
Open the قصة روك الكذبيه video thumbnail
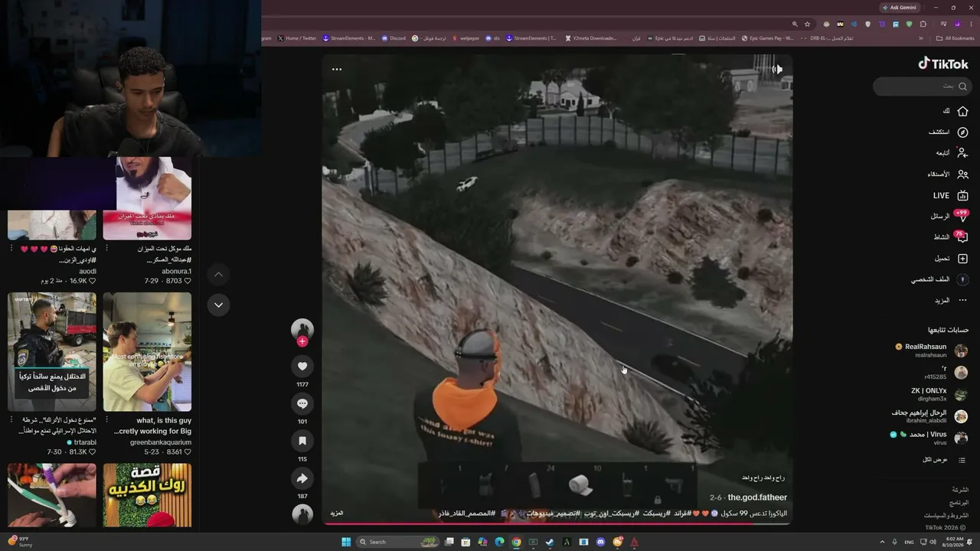coord(147,495)
